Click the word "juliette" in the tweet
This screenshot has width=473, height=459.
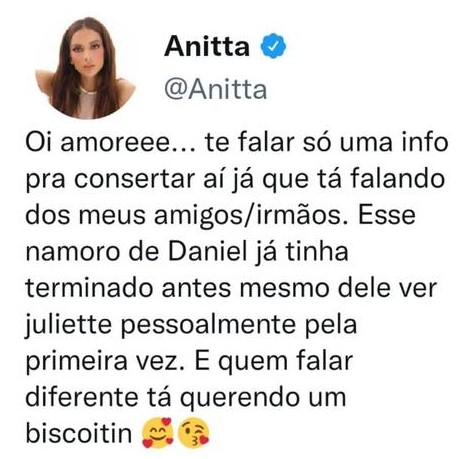tap(69, 326)
